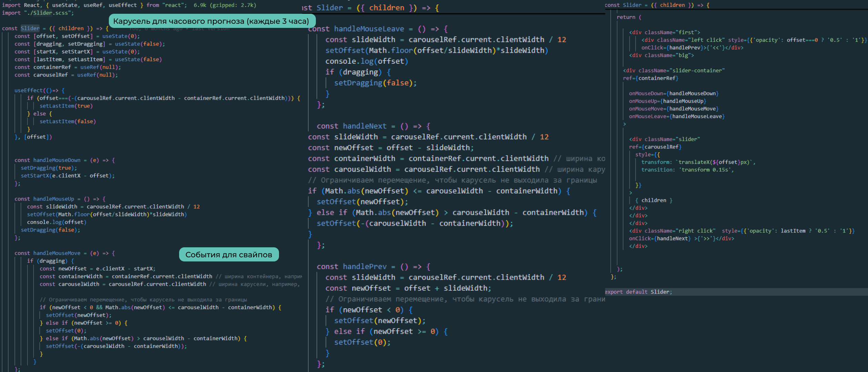Click the '<div className="slider-container"' tag
This screenshot has width=868, height=372.
coord(674,71)
